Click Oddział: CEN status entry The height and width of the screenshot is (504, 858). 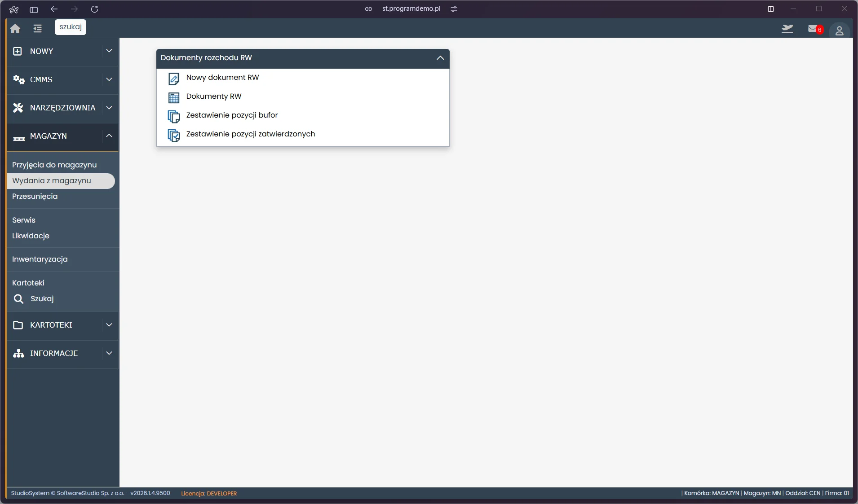(803, 493)
